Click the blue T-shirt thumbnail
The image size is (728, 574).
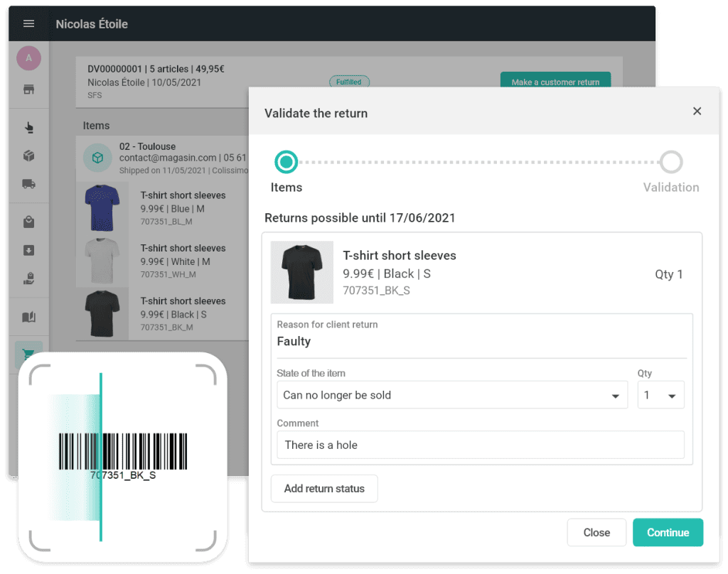point(102,208)
